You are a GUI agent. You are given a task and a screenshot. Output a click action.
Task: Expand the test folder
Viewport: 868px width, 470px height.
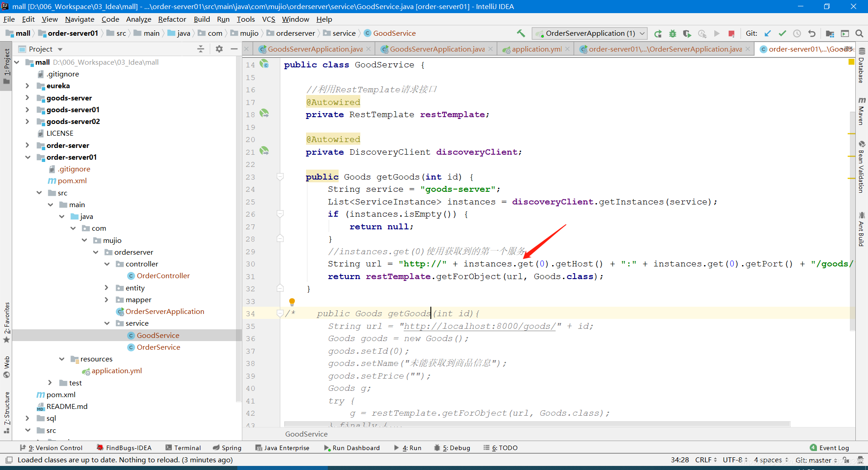click(x=50, y=383)
